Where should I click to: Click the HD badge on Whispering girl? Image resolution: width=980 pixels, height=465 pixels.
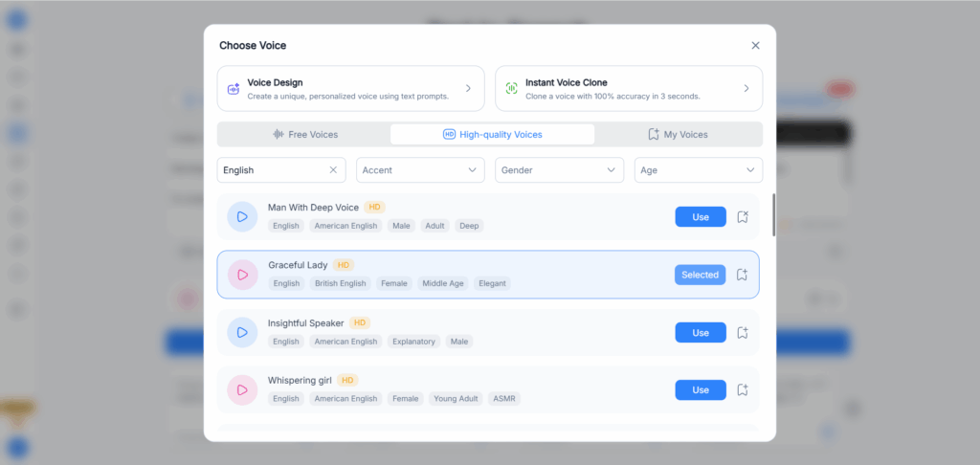click(x=347, y=380)
